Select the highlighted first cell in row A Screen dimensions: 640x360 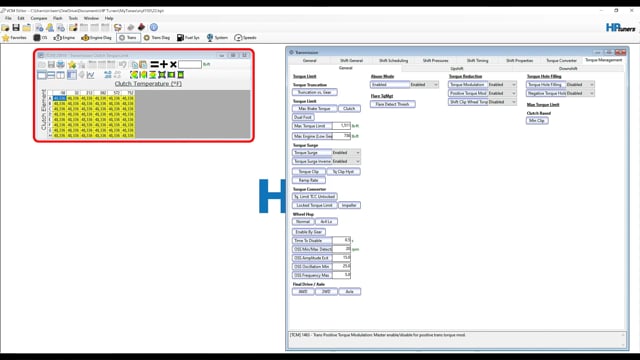60,98
